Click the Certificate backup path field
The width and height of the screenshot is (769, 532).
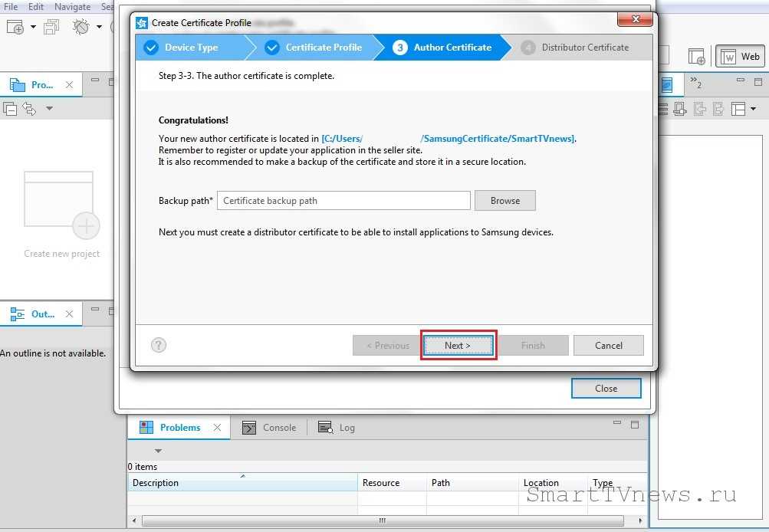tap(343, 201)
